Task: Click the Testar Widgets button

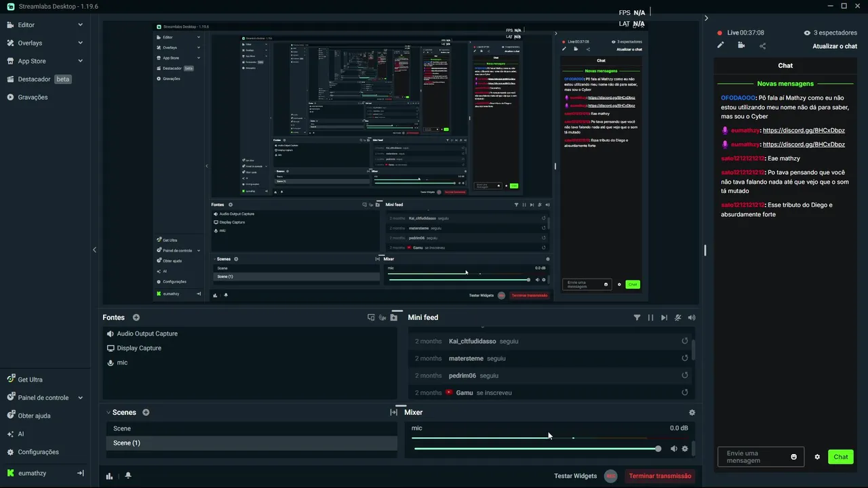Action: [575, 476]
